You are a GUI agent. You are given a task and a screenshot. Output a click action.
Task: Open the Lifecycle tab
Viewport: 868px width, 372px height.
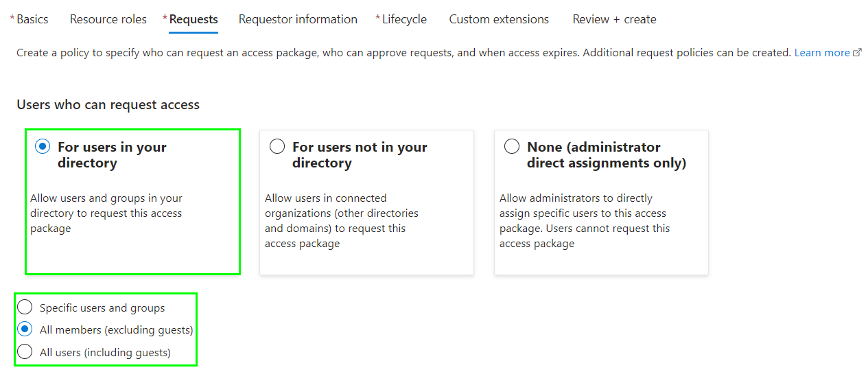pyautogui.click(x=403, y=19)
